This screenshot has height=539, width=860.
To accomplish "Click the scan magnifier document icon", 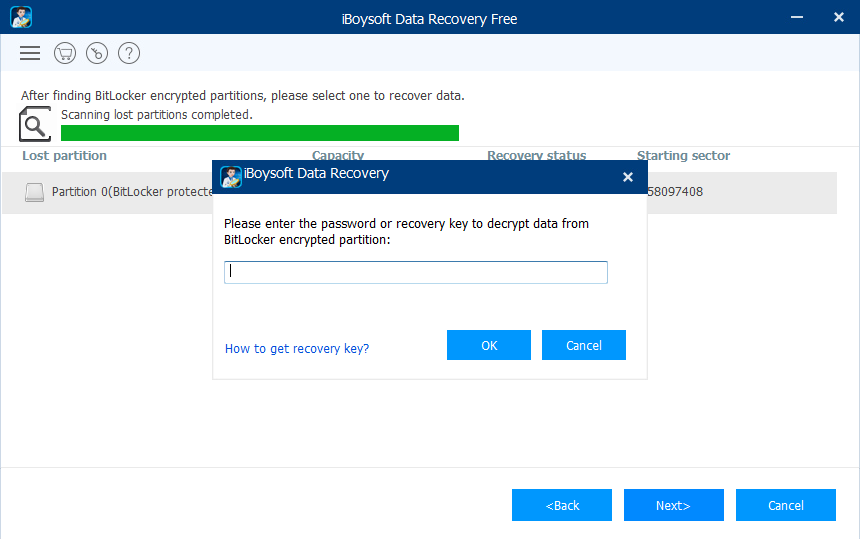I will pos(35,124).
